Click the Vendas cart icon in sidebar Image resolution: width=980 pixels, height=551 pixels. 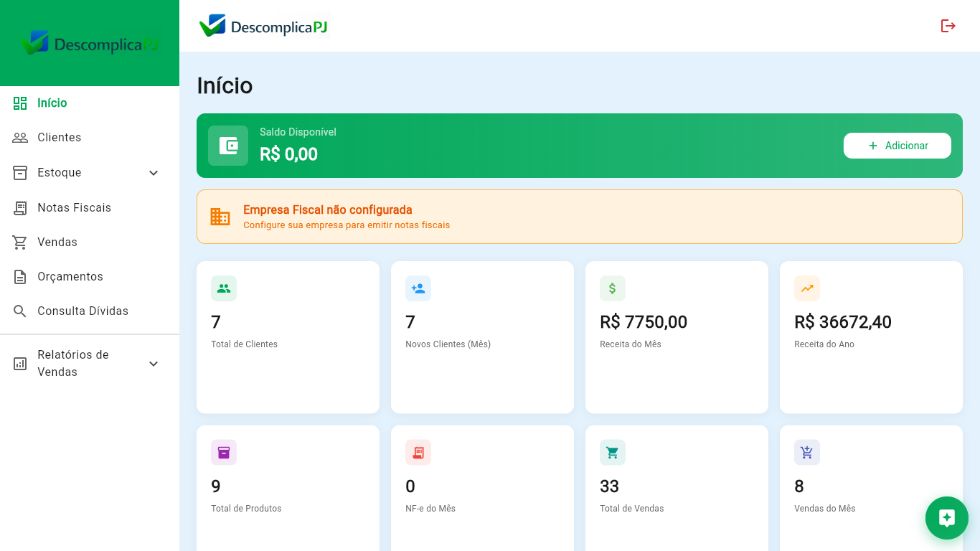point(20,242)
